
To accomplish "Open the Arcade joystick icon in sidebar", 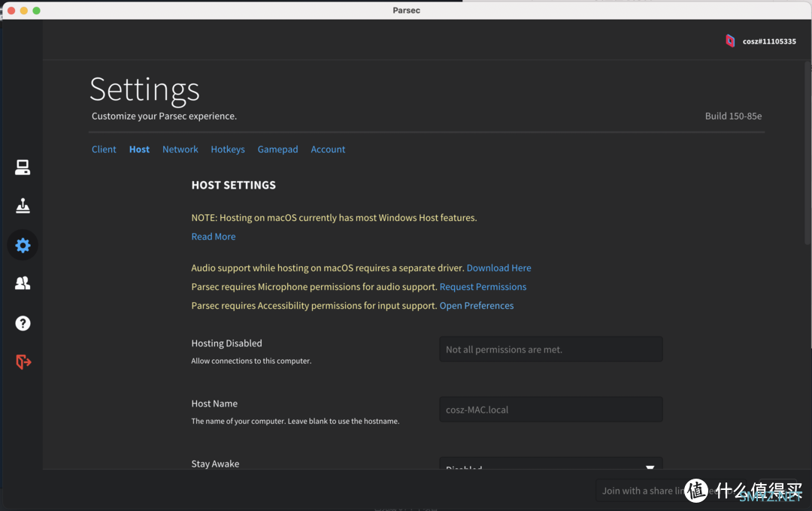I will click(x=23, y=206).
